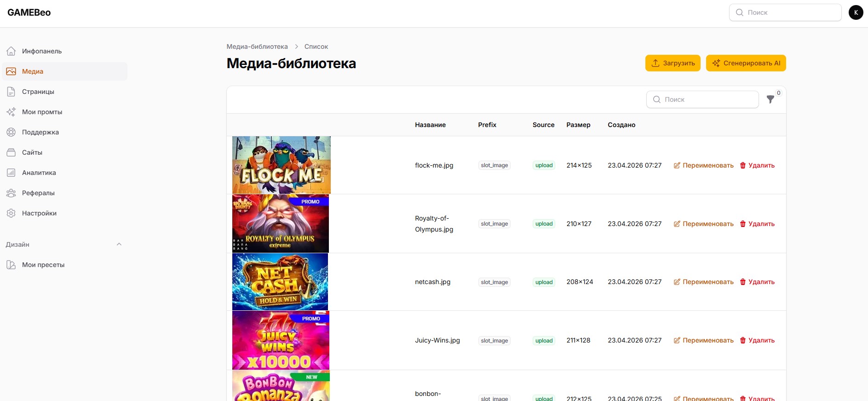The image size is (868, 401).
Task: Go to Страницы section
Action: click(65, 92)
